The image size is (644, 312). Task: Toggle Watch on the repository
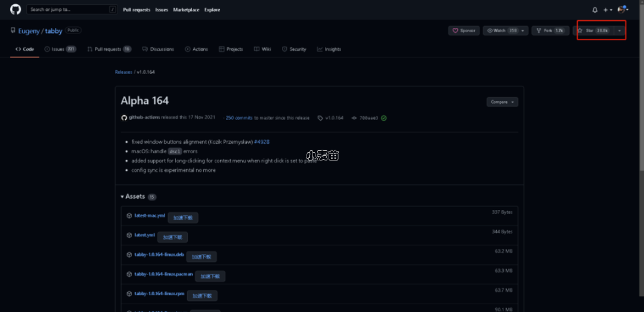coord(501,30)
